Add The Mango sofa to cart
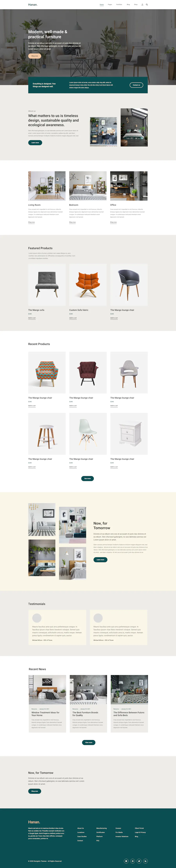The height and width of the screenshot is (868, 176). tap(32, 318)
